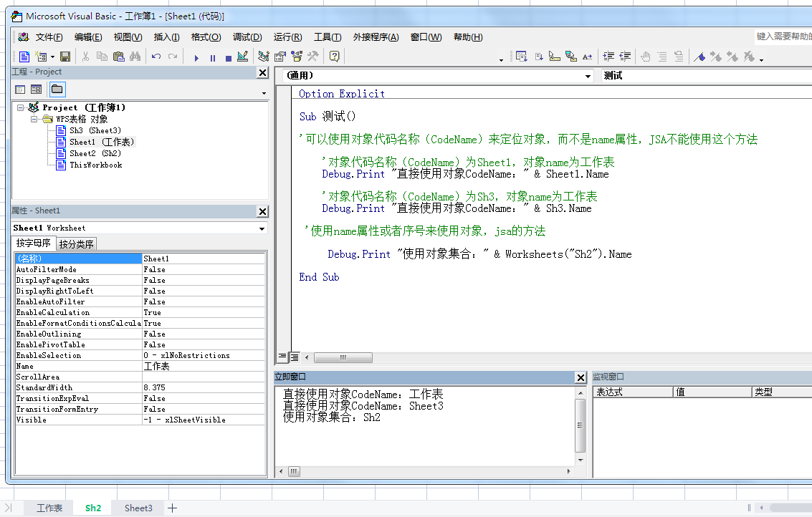The height and width of the screenshot is (517, 812).
Task: Run the macro with the play icon
Action: 196,58
